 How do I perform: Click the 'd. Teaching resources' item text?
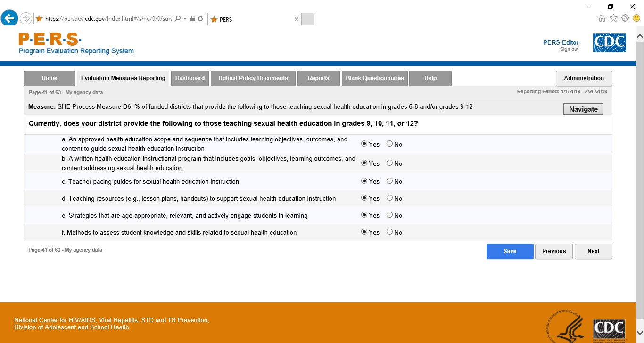(x=199, y=198)
